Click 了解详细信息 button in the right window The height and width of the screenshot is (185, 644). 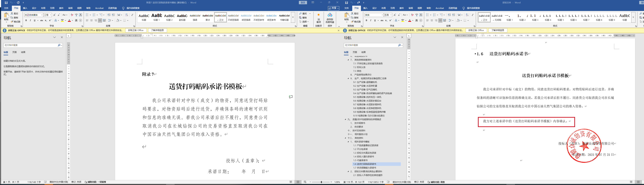(498, 30)
